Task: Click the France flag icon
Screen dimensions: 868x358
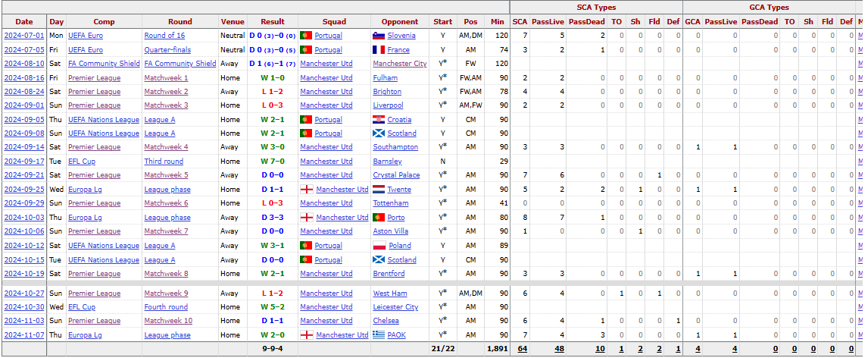Action: click(379, 50)
